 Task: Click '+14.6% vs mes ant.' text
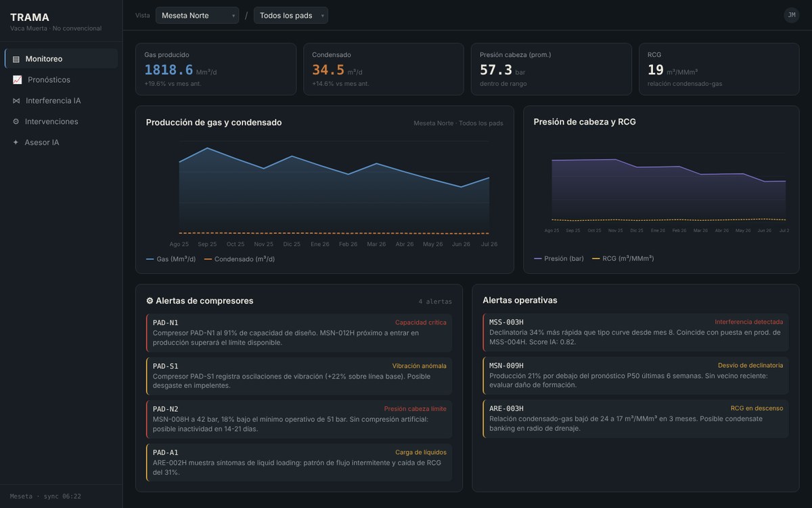340,84
